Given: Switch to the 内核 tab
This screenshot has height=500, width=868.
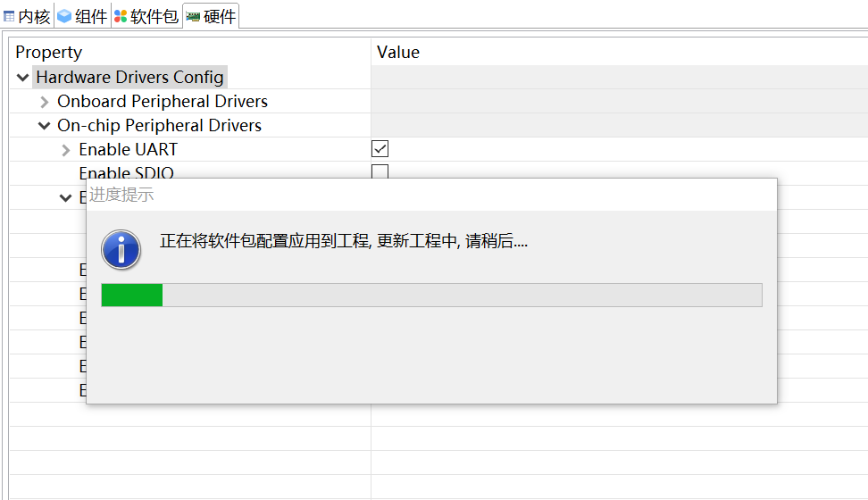Looking at the screenshot, I should [27, 17].
